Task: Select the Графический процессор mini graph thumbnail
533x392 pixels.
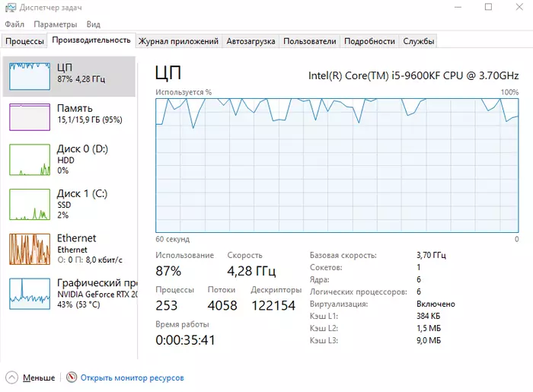Action: pyautogui.click(x=30, y=294)
